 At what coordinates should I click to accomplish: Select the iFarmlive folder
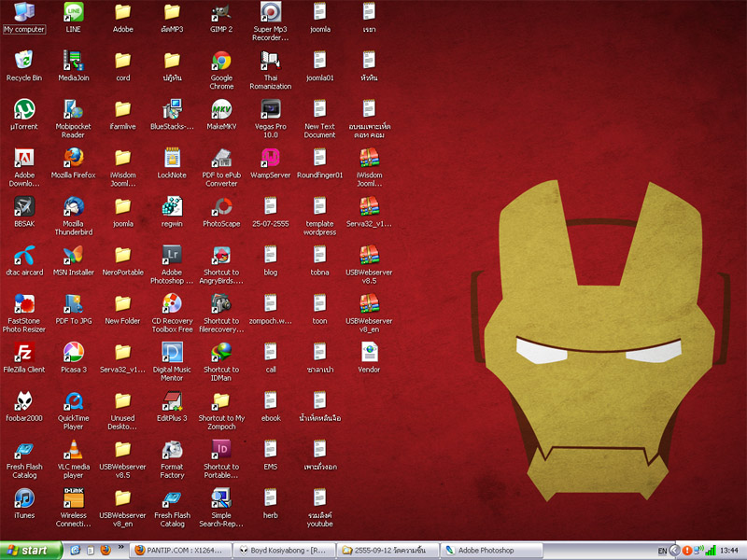pos(123,115)
